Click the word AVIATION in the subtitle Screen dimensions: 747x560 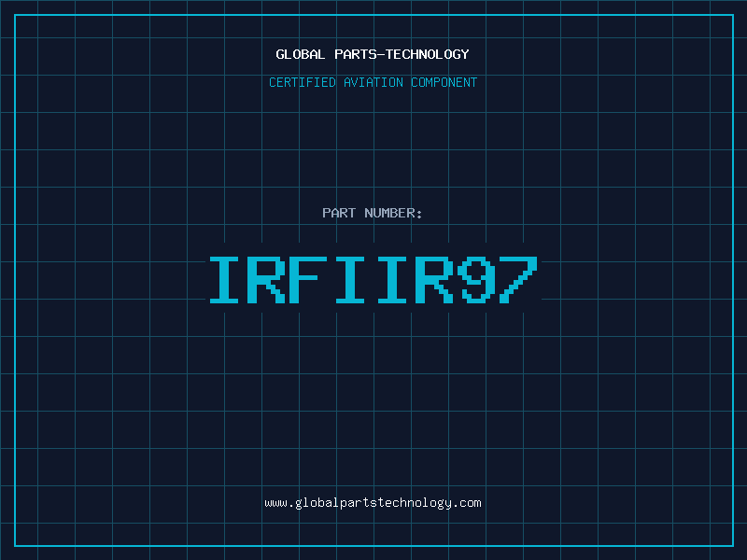pyautogui.click(x=372, y=82)
